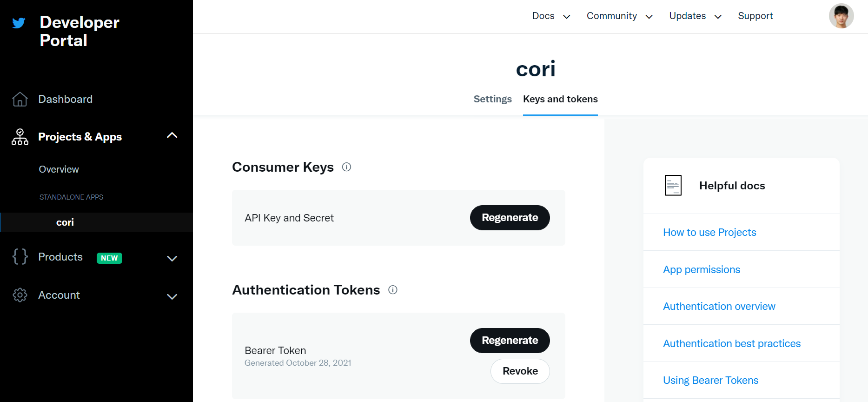The width and height of the screenshot is (868, 402).
Task: Open the Support page
Action: 755,16
